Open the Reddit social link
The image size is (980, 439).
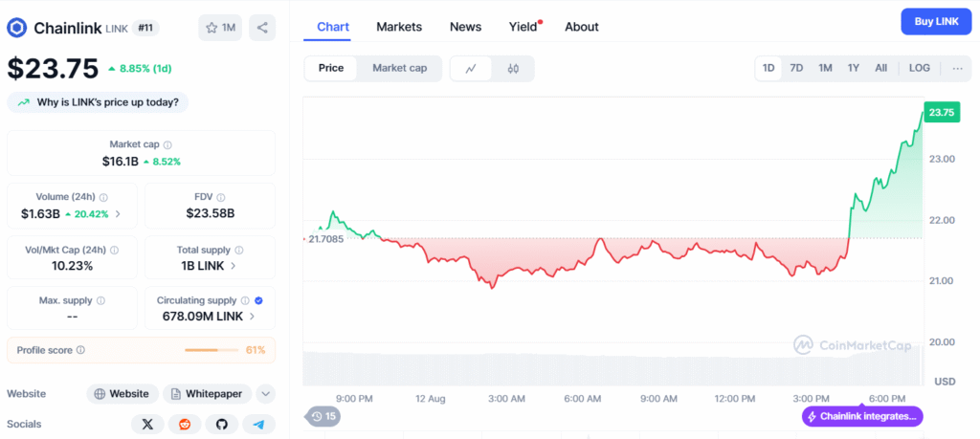coord(185,425)
